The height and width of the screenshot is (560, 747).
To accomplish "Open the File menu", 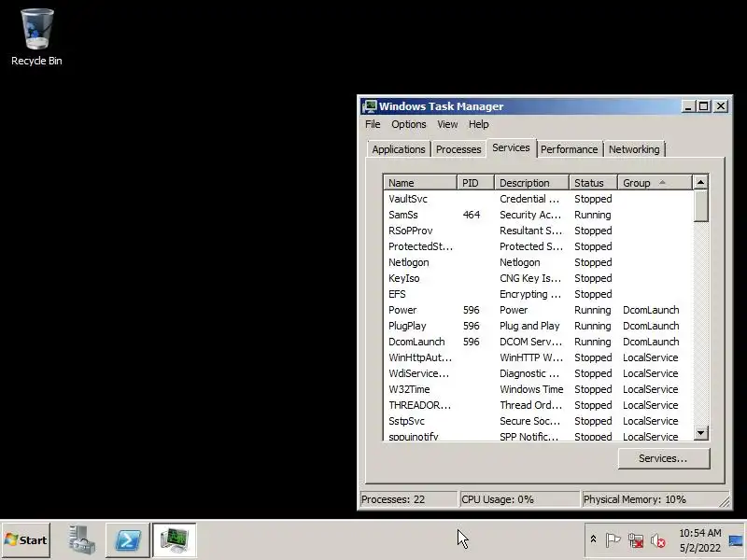I will pos(373,124).
